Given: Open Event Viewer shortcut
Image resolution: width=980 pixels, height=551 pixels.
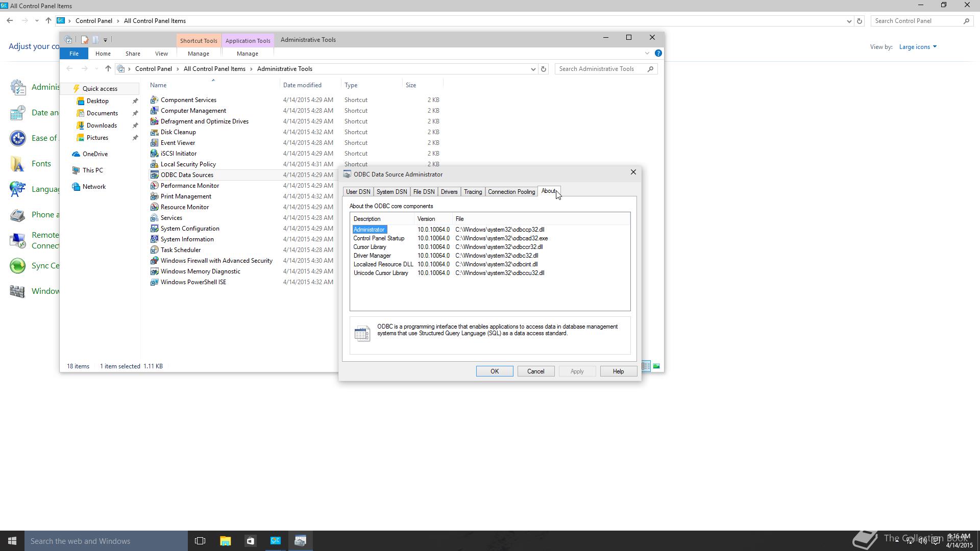Looking at the screenshot, I should click(179, 143).
